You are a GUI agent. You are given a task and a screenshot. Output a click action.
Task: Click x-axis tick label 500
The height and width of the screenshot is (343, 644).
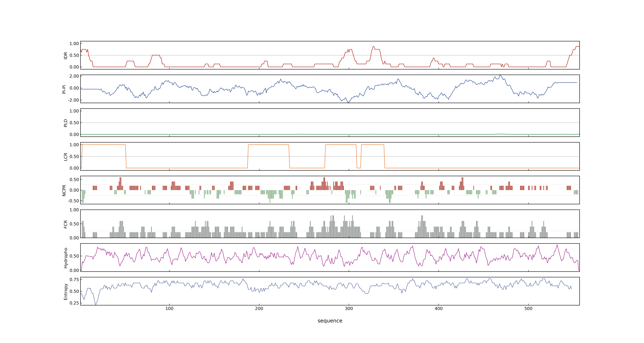click(x=528, y=309)
